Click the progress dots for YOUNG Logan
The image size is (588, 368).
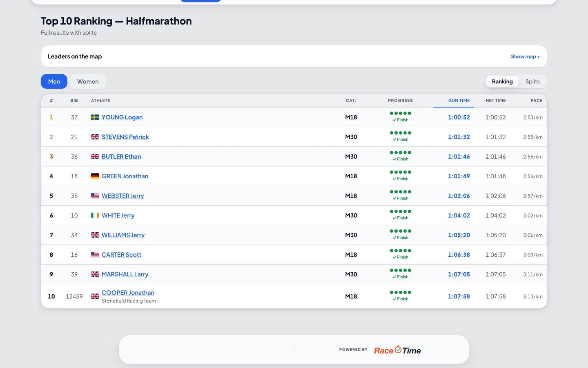click(401, 113)
